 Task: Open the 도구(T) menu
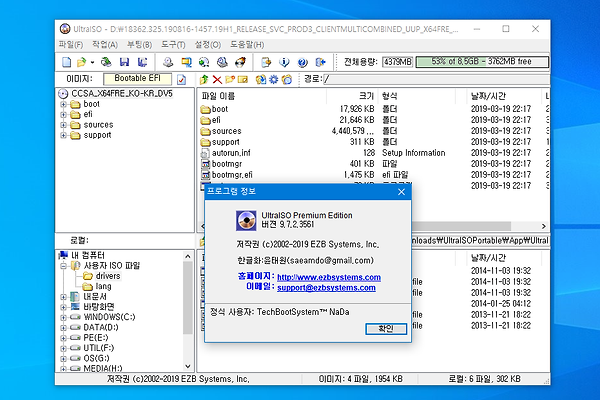[x=173, y=45]
